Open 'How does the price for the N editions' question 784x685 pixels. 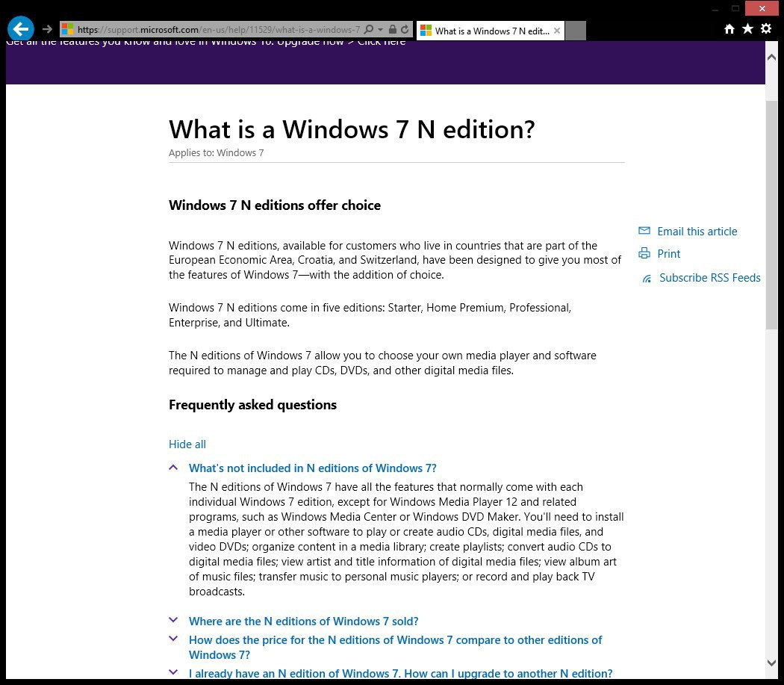[x=396, y=648]
